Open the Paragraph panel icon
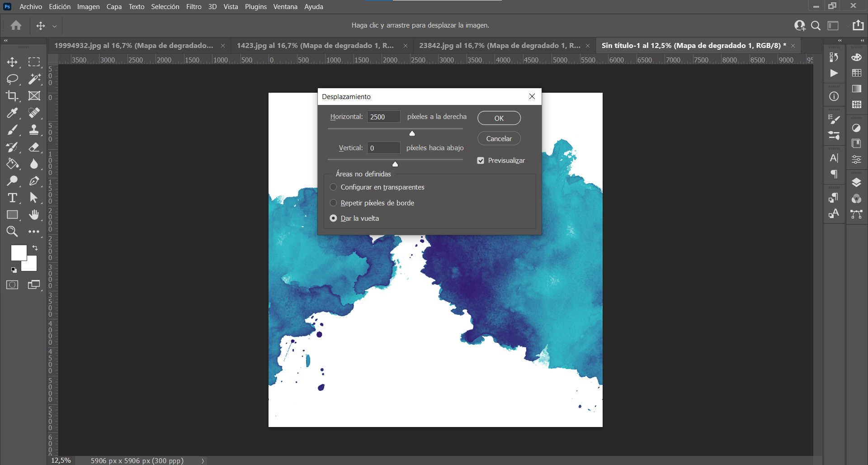 pyautogui.click(x=834, y=174)
